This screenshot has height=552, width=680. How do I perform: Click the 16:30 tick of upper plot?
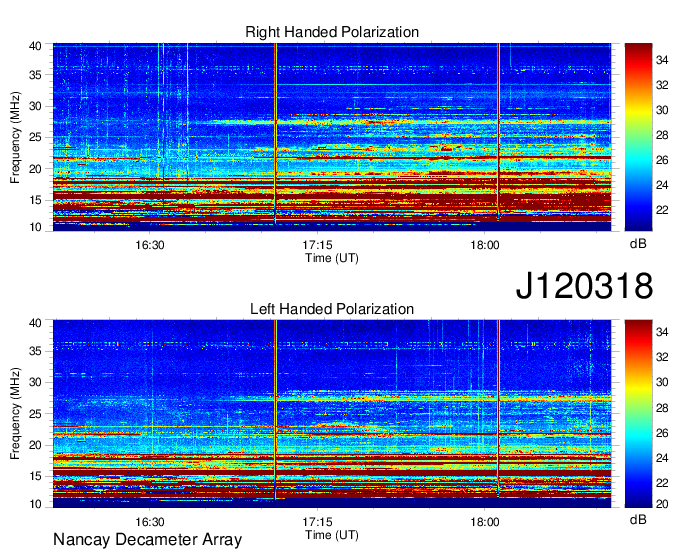150,245
